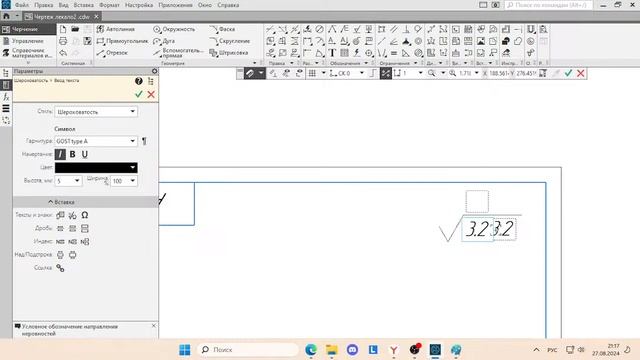
Task: Open Microsoft Edge from taskbar
Action: tap(311, 350)
